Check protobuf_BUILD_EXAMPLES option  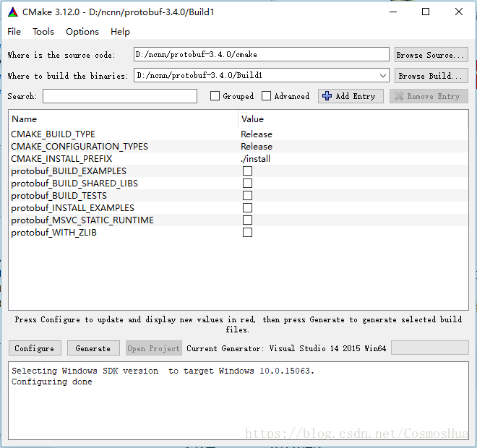pyautogui.click(x=247, y=171)
